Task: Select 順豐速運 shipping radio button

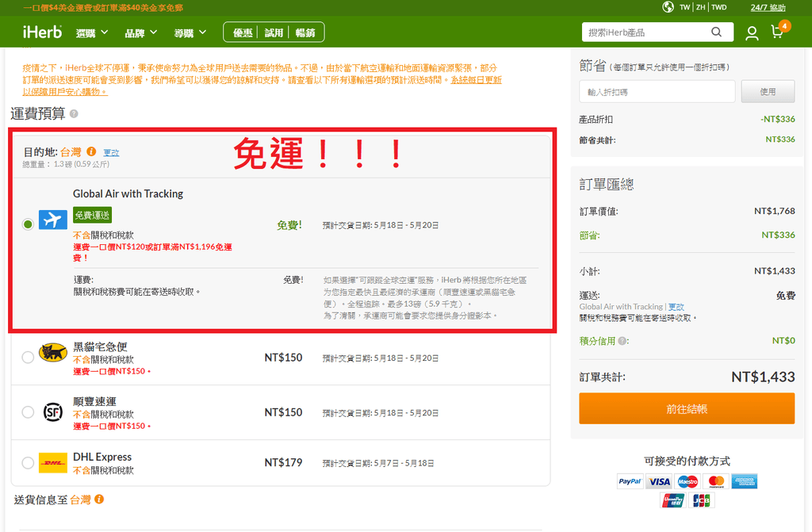Action: 28,411
